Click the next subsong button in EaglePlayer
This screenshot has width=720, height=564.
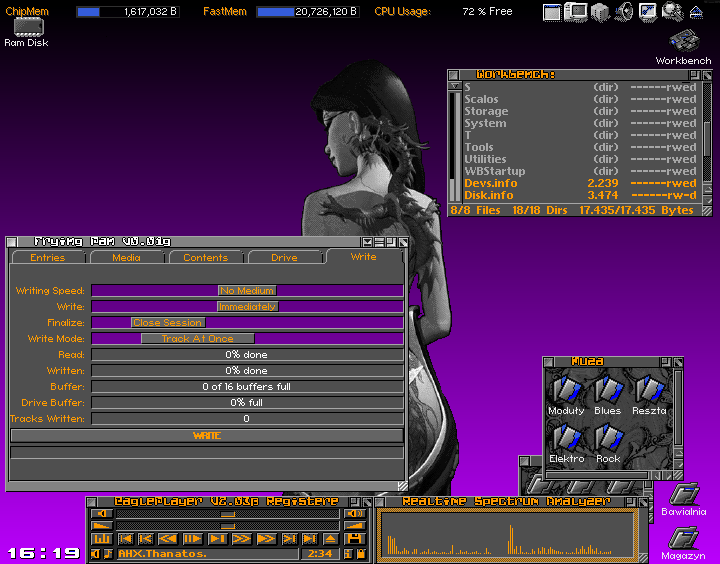tap(289, 539)
